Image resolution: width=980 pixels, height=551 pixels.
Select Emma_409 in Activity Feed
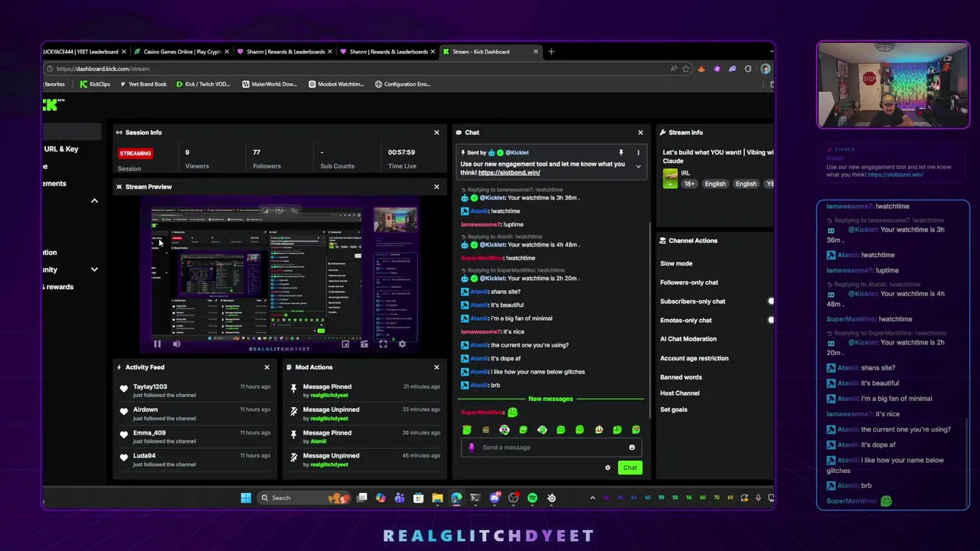pos(149,433)
